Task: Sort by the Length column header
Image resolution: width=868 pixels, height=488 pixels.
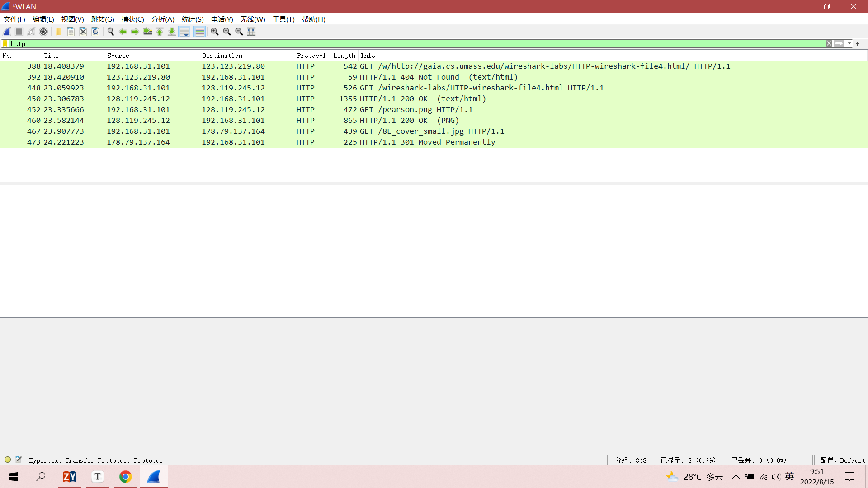Action: (x=344, y=56)
